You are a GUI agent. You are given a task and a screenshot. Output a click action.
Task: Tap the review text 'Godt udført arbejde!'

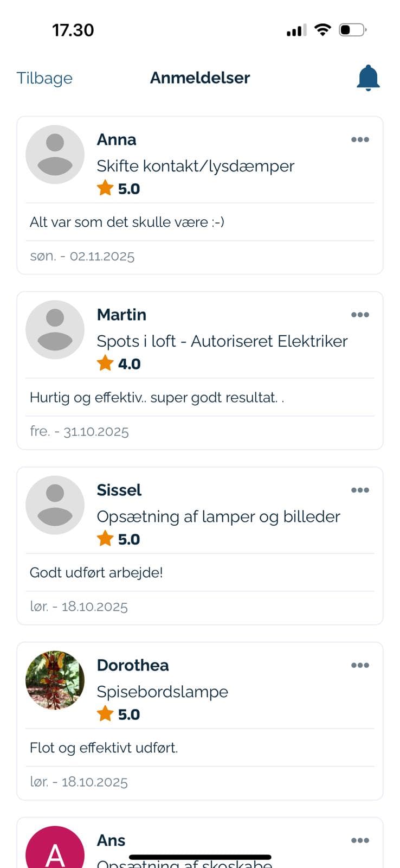[96, 572]
